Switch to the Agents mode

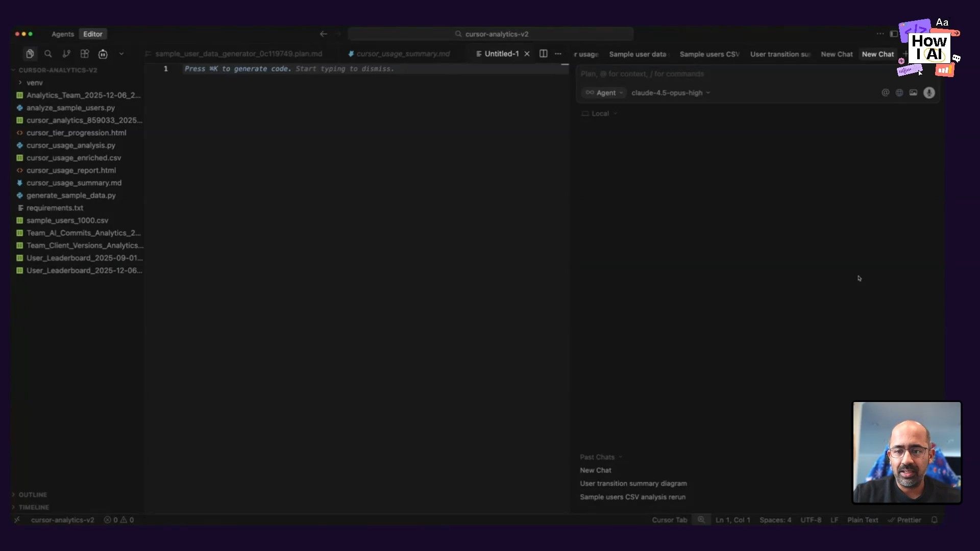point(63,34)
